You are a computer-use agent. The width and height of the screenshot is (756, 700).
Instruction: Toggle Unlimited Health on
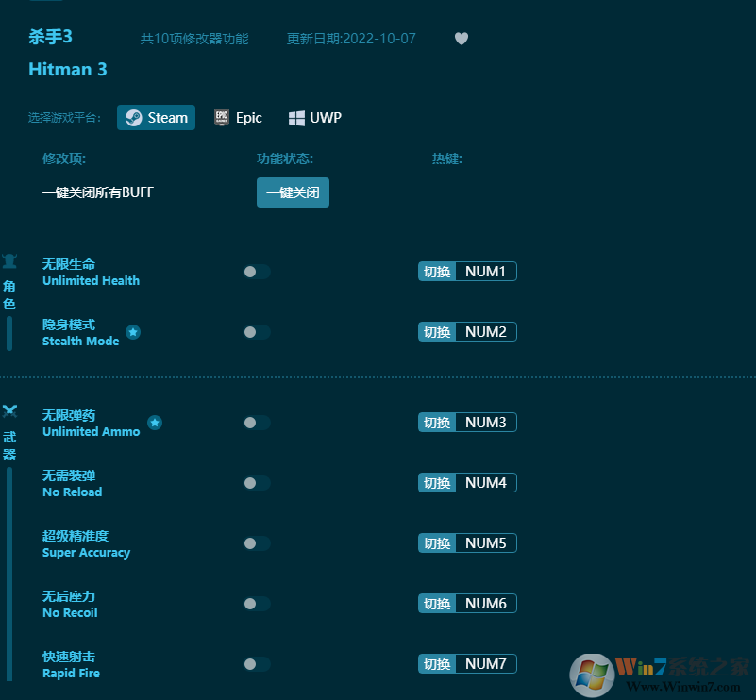(257, 272)
